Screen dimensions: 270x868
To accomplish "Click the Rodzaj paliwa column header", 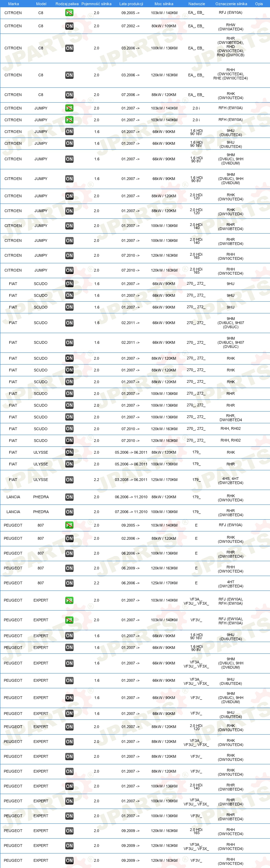I will pos(67,4).
